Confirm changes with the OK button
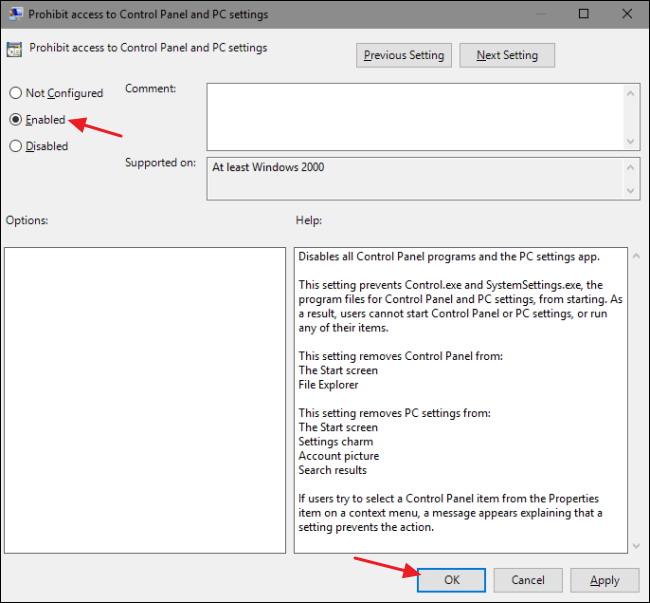Image resolution: width=650 pixels, height=603 pixels. pos(451,580)
